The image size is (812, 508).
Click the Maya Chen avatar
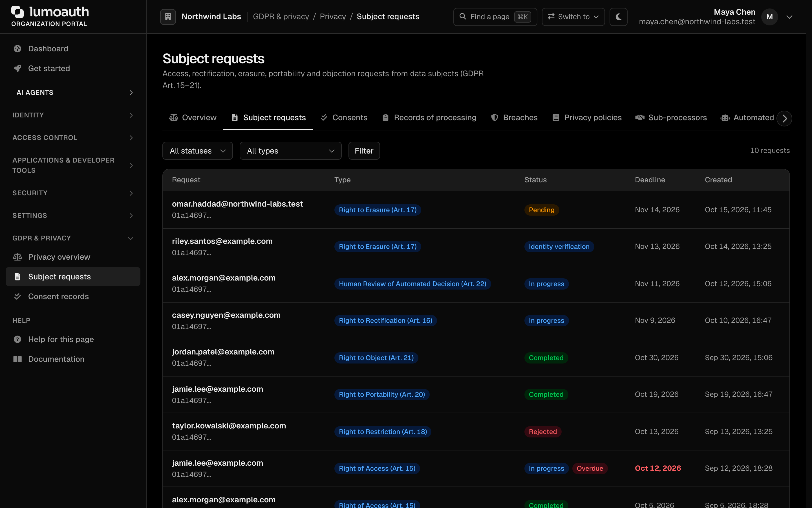[770, 17]
